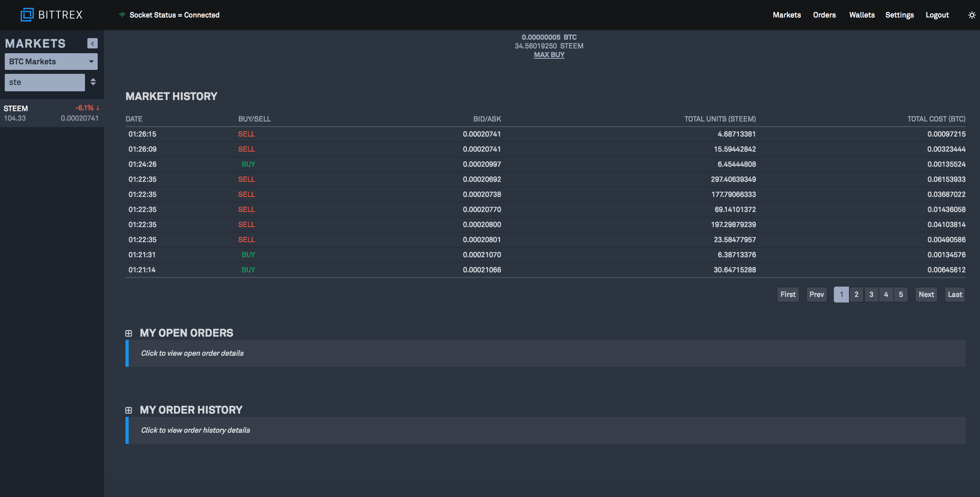Image resolution: width=980 pixels, height=497 pixels.
Task: Click the Last page button in pagination
Action: click(955, 294)
